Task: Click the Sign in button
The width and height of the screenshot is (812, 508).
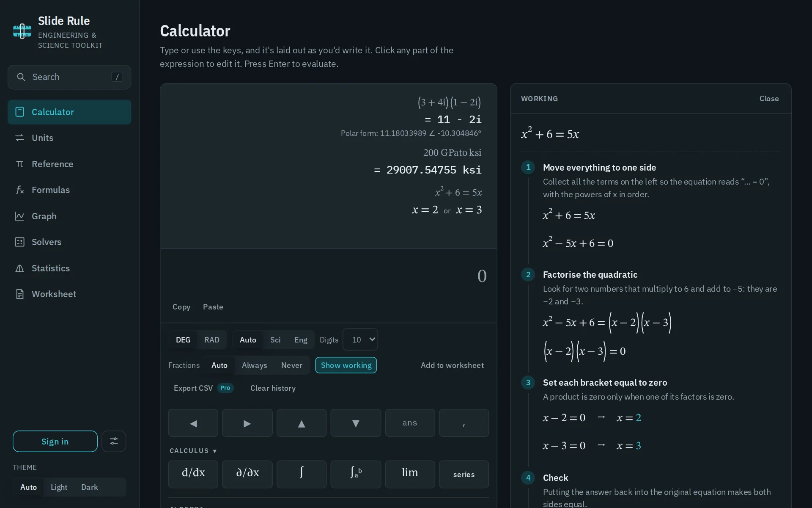Action: 55,441
